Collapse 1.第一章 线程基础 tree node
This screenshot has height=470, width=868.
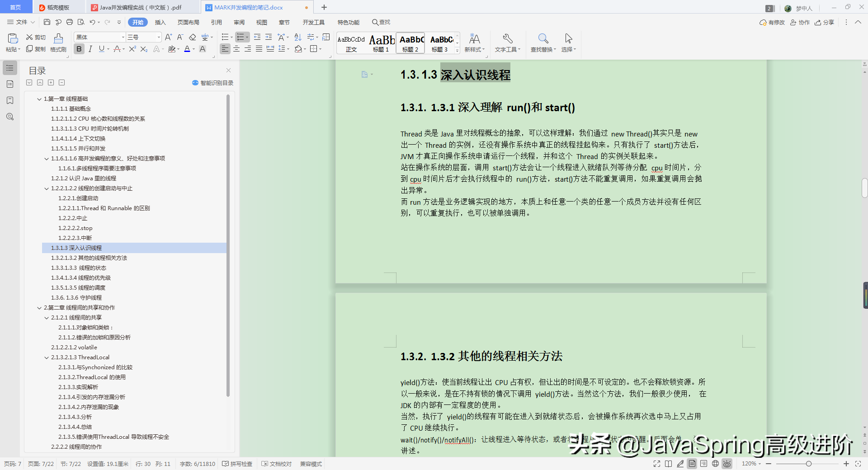[39, 99]
